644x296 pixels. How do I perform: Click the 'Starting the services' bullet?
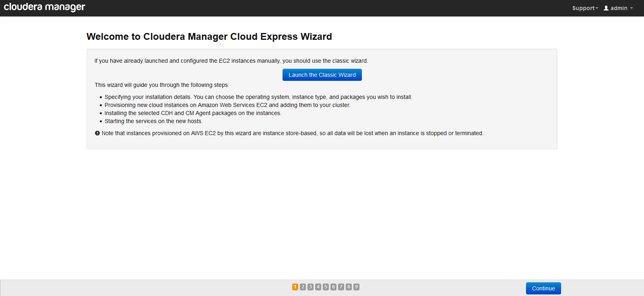(153, 121)
